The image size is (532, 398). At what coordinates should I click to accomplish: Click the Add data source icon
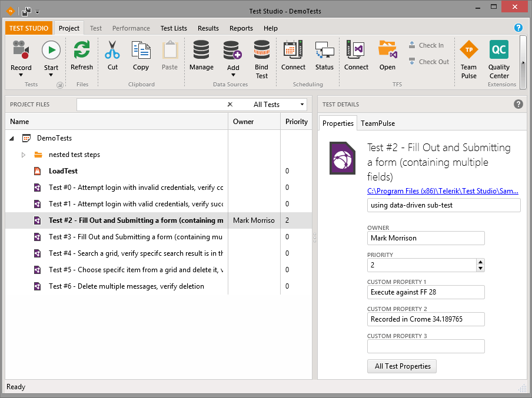click(233, 50)
